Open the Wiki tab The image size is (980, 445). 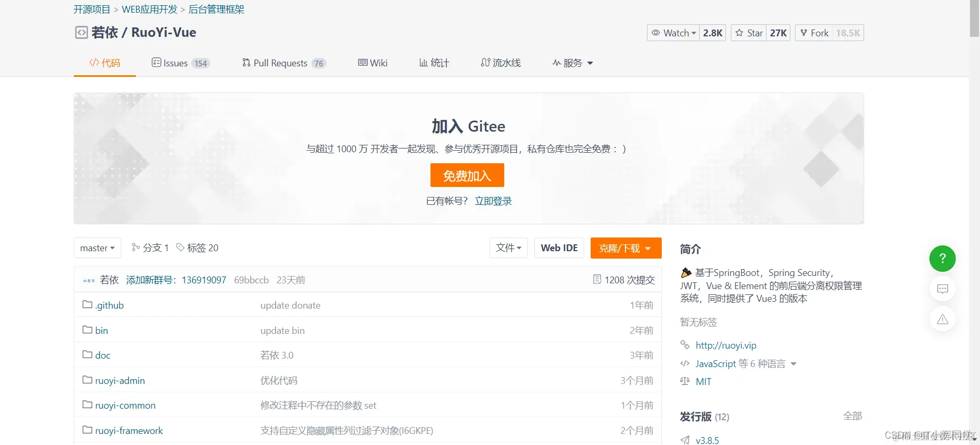tap(373, 63)
